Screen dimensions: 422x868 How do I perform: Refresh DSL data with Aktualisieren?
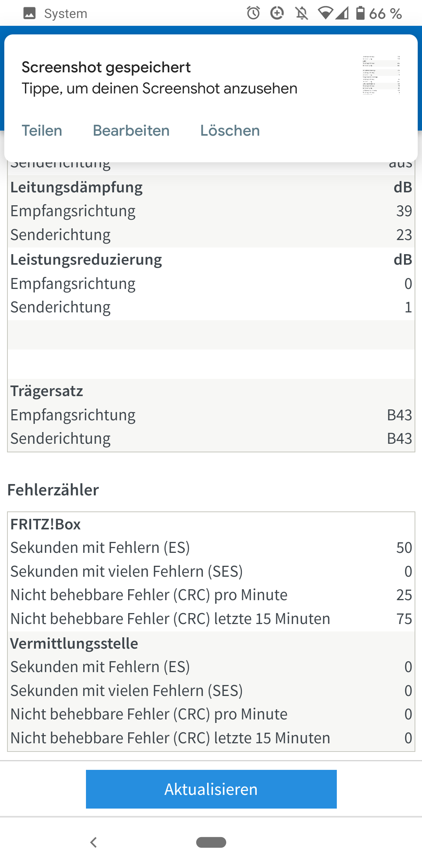point(211,789)
